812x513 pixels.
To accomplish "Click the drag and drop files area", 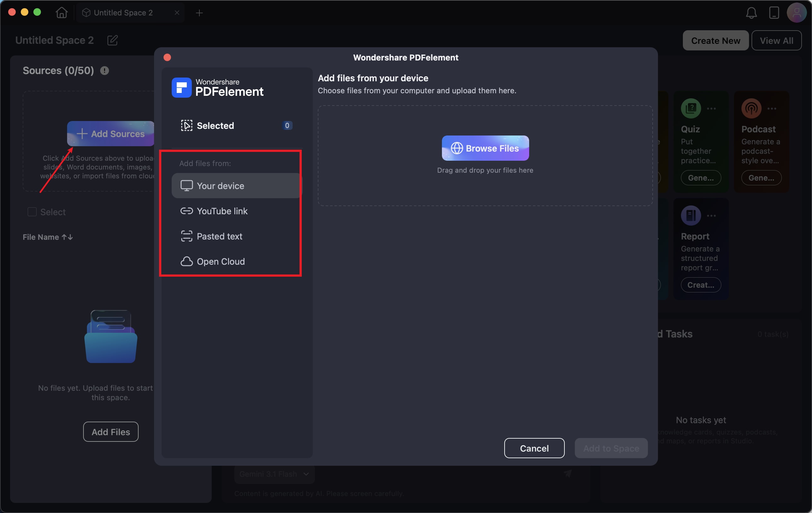I will [485, 155].
